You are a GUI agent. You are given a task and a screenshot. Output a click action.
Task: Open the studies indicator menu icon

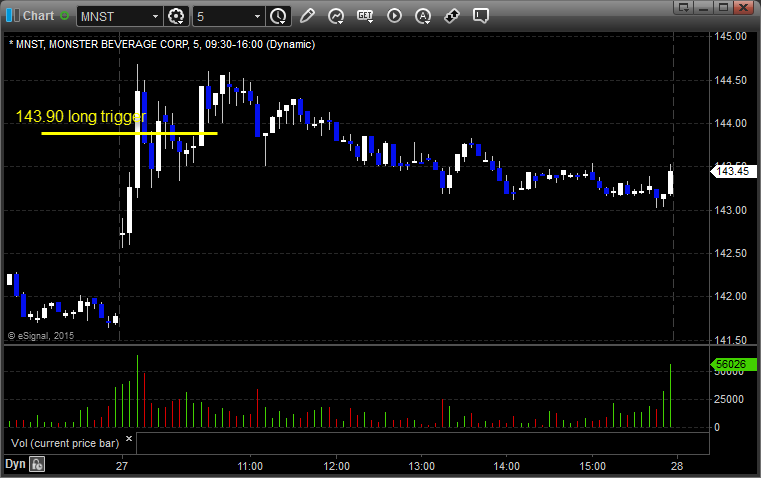tap(336, 16)
